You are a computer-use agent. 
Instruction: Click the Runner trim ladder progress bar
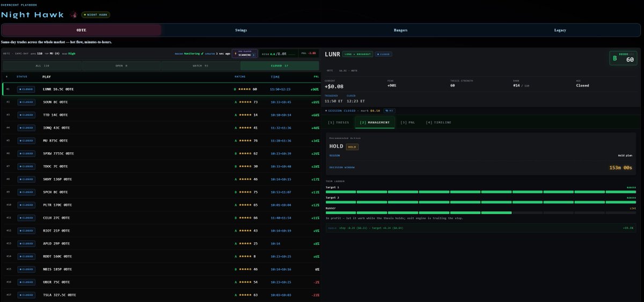point(481,212)
